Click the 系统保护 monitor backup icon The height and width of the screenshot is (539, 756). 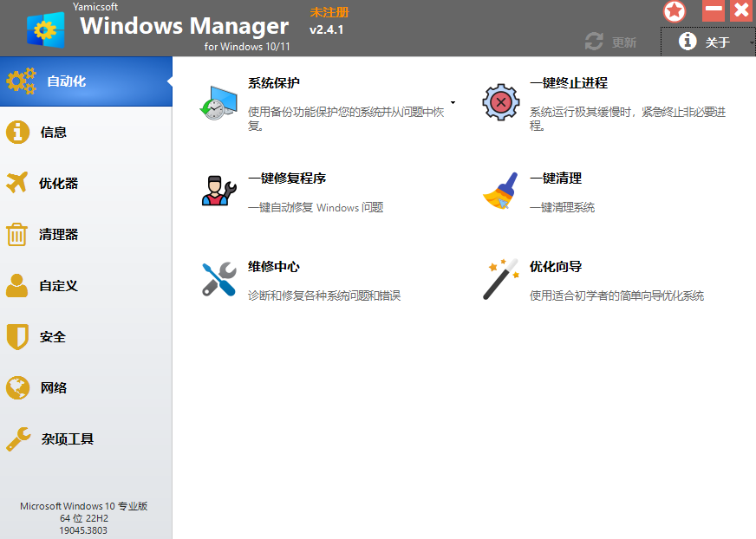[x=218, y=103]
